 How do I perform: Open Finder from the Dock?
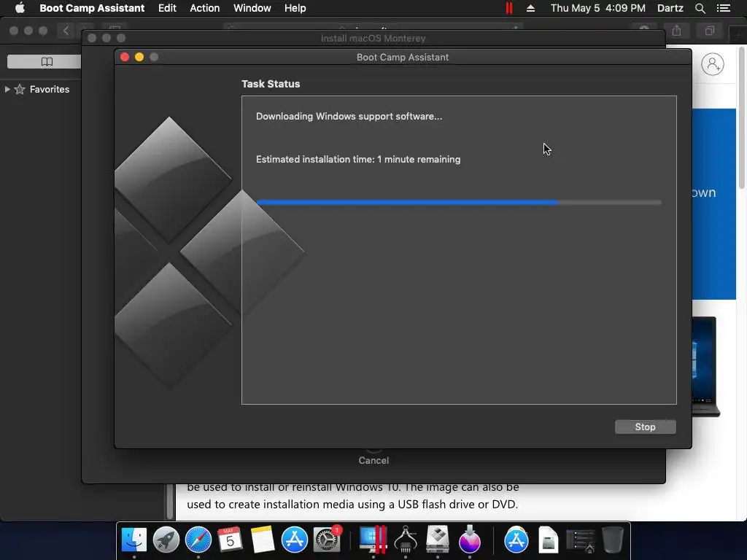[134, 540]
